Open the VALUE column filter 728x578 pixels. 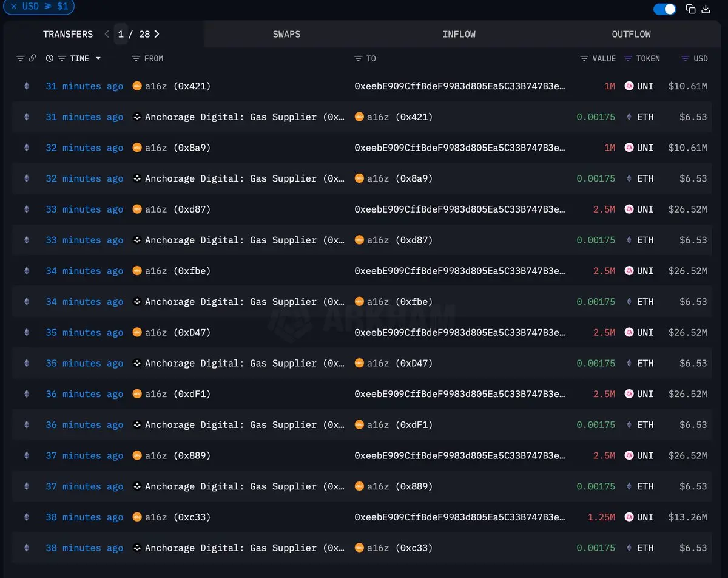point(584,58)
